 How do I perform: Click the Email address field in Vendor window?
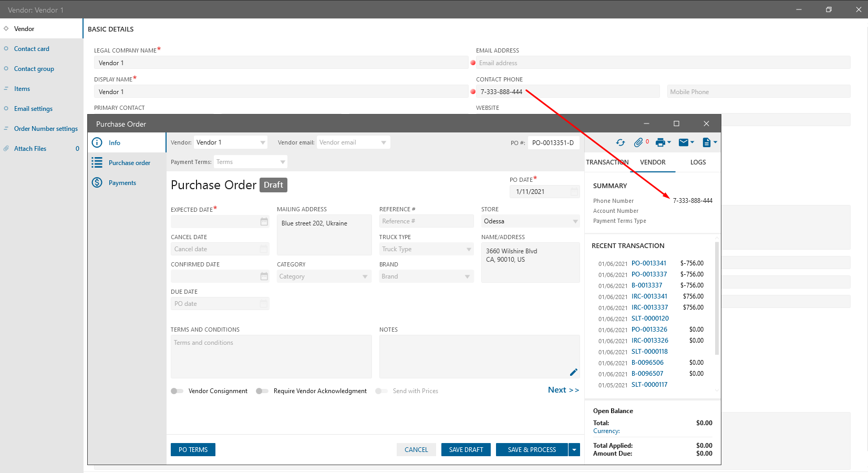[663, 63]
